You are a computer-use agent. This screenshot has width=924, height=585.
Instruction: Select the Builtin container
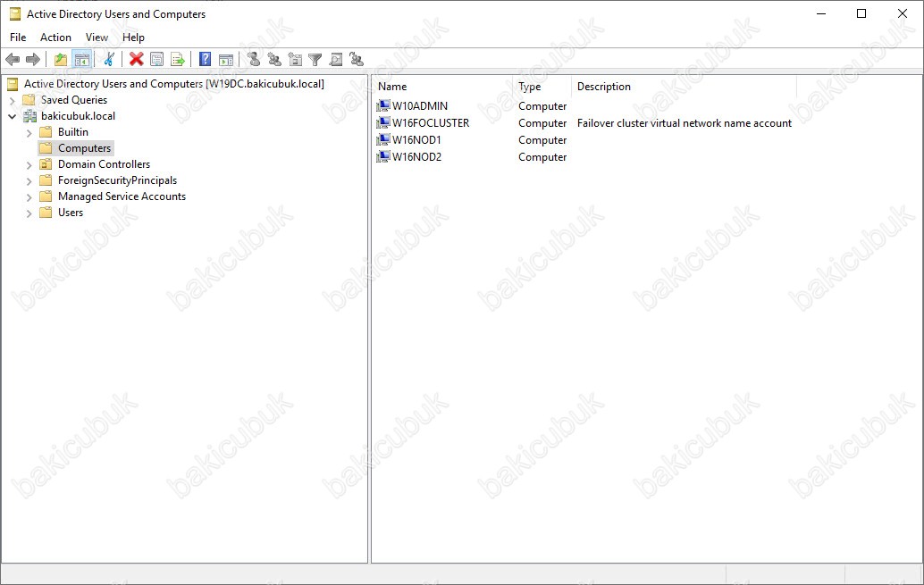(x=73, y=132)
